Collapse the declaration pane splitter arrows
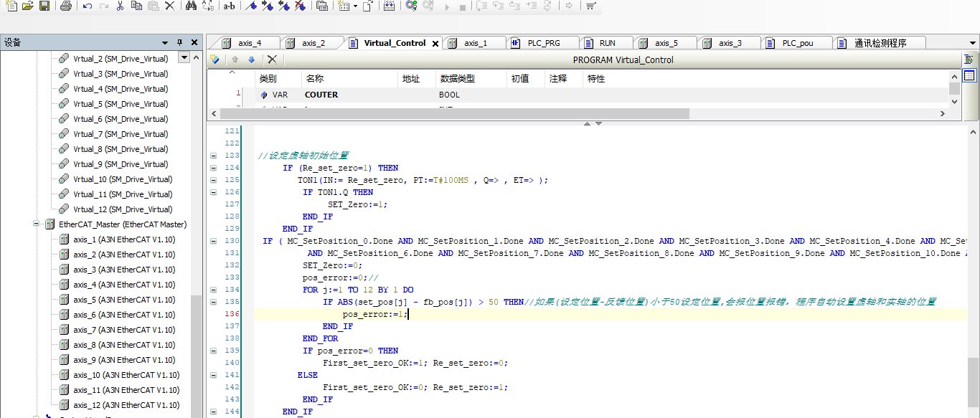The width and height of the screenshot is (980, 418). 593,123
